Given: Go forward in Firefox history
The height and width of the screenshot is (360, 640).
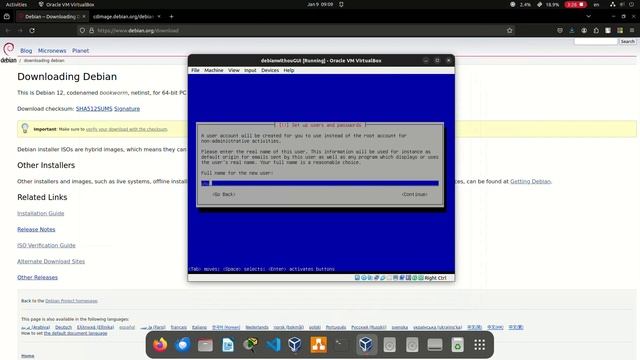Looking at the screenshot, I should click(x=20, y=30).
